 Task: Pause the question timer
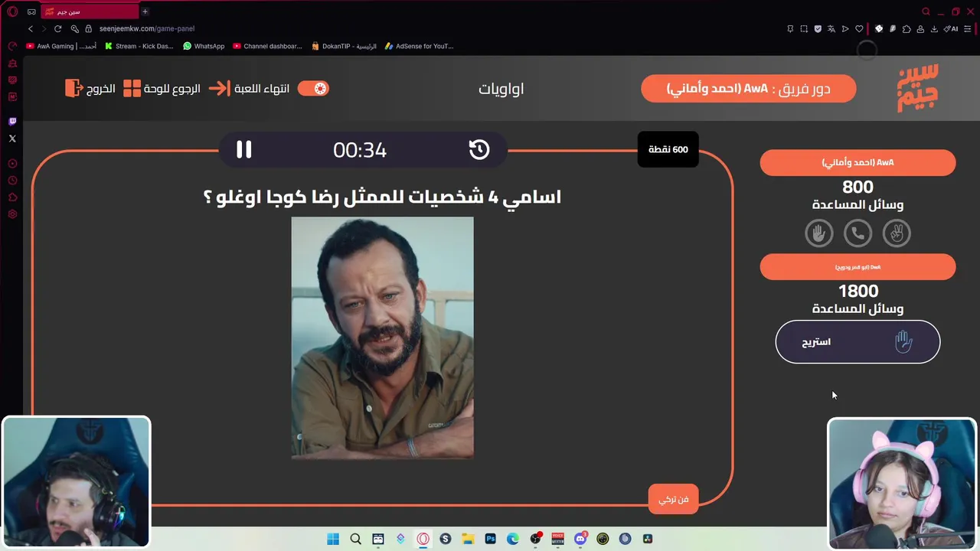coord(243,149)
